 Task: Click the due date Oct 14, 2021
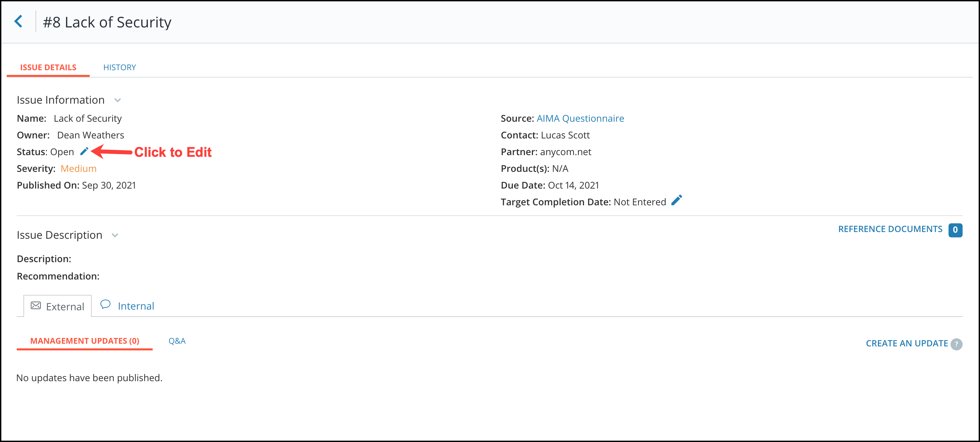[573, 186]
